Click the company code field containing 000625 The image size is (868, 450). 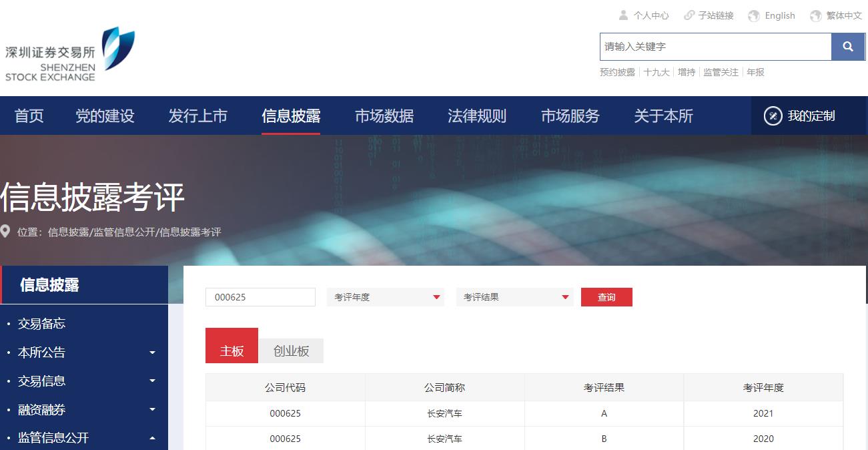(x=260, y=297)
